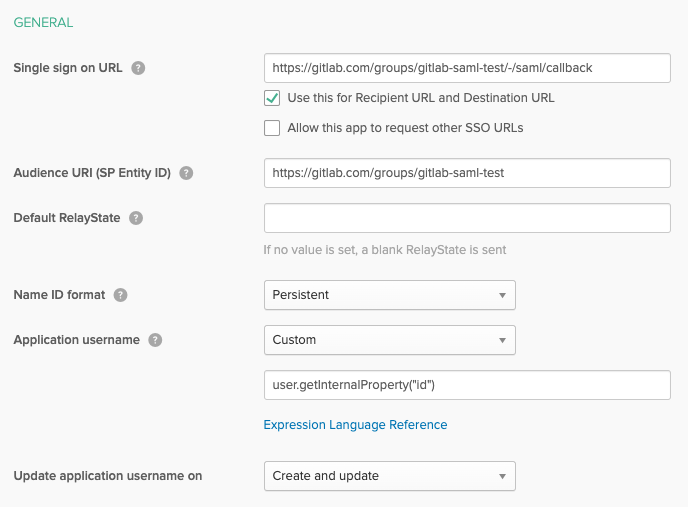Show help for Name ID format
Viewport: 688px width, 507px height.
[x=120, y=295]
